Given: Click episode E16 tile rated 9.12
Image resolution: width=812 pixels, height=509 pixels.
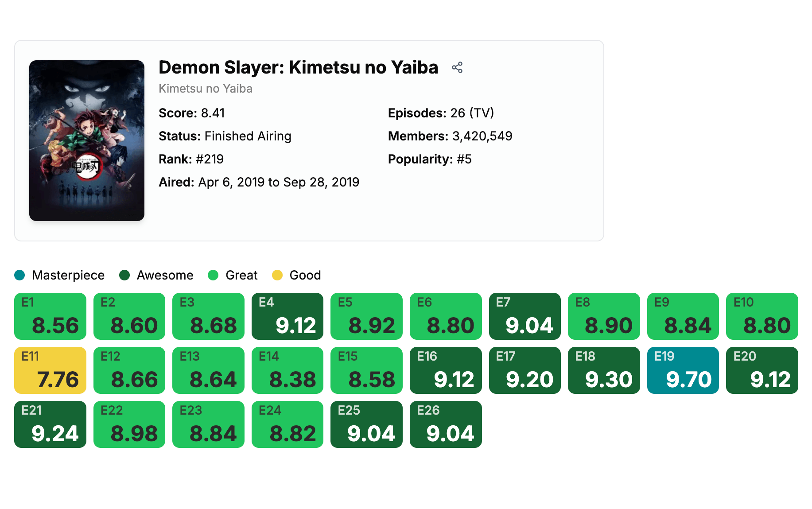Looking at the screenshot, I should (446, 370).
